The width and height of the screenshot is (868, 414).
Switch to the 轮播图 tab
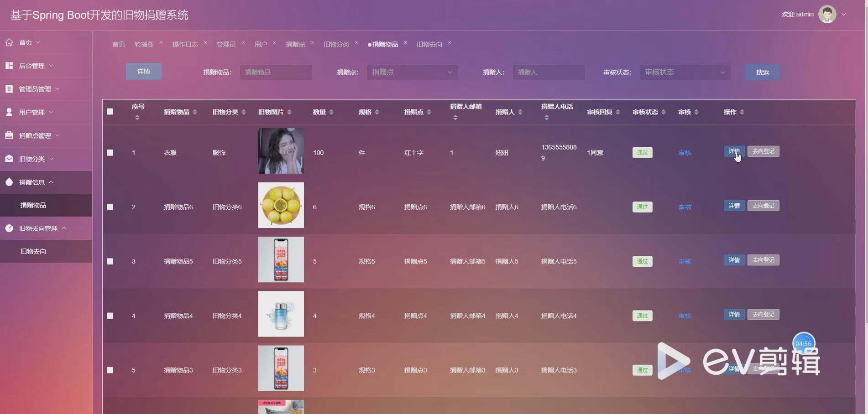(x=143, y=44)
